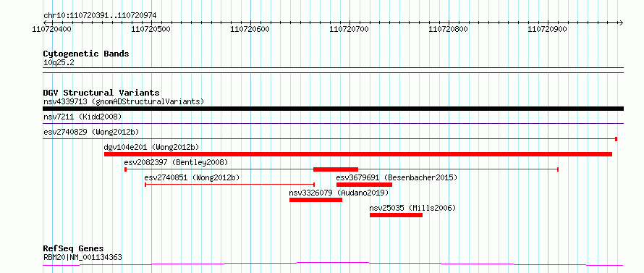
Task: Click the red esv3679691 variant bar
Action: (364, 185)
